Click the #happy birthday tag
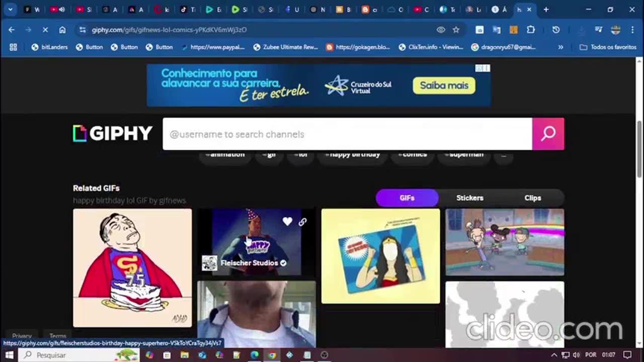644x362 pixels. coord(352,155)
